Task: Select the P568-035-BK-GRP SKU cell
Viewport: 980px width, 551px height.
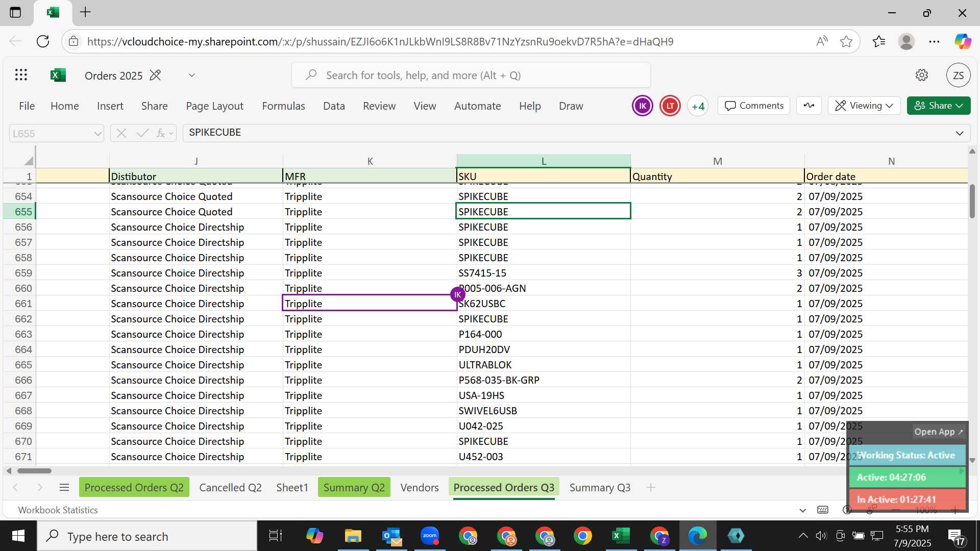Action: (x=543, y=380)
